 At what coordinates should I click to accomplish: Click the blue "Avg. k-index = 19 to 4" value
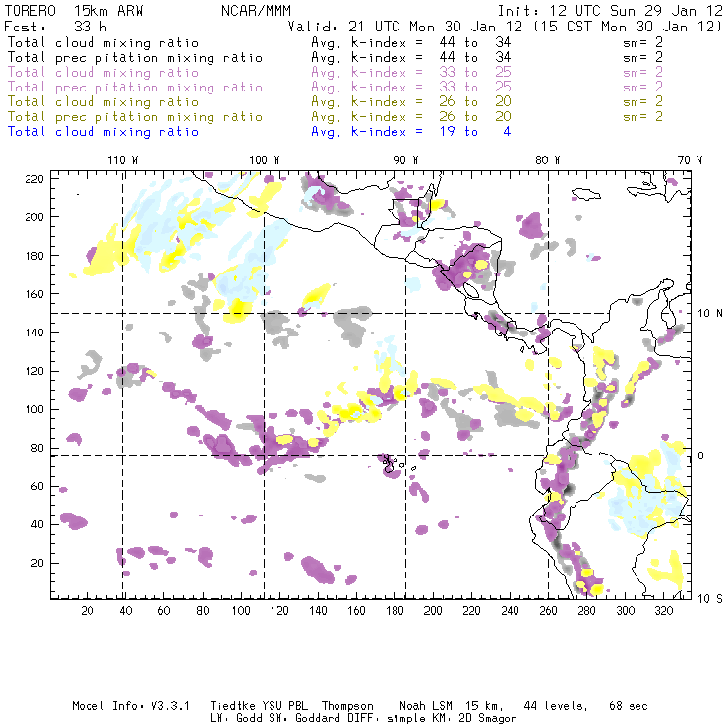click(x=411, y=132)
